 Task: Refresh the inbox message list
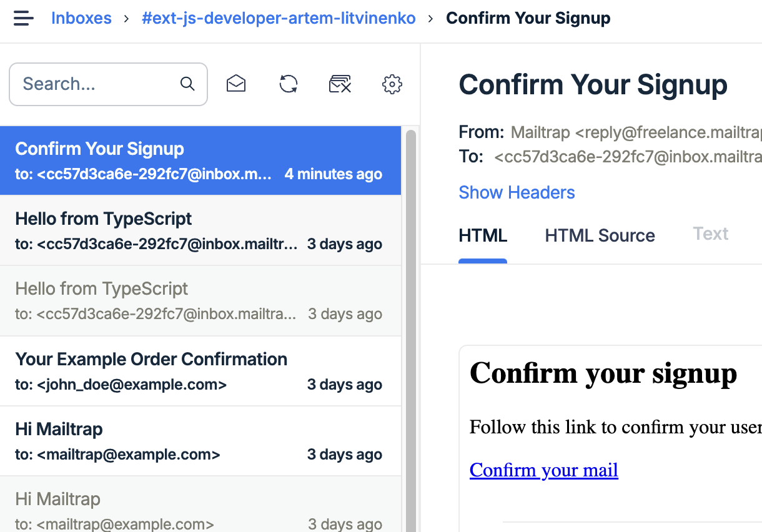pos(289,84)
